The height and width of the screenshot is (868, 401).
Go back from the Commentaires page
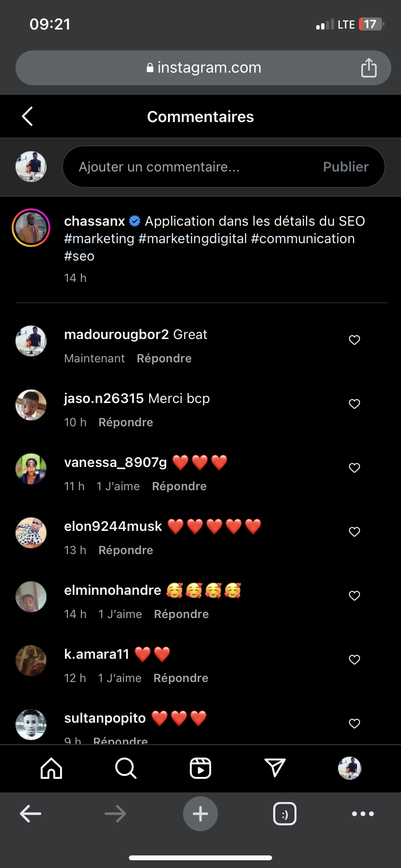tap(28, 116)
